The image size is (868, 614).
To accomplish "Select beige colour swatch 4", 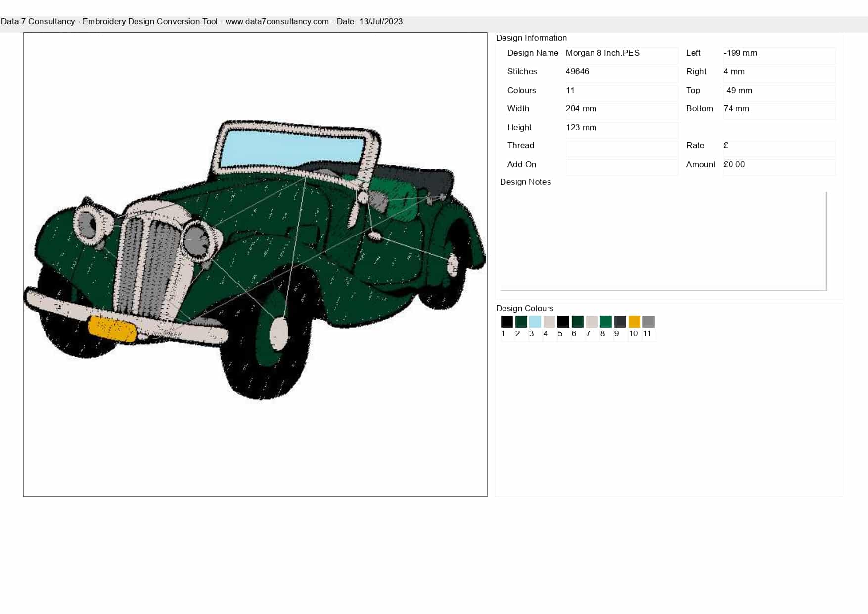I will [549, 322].
